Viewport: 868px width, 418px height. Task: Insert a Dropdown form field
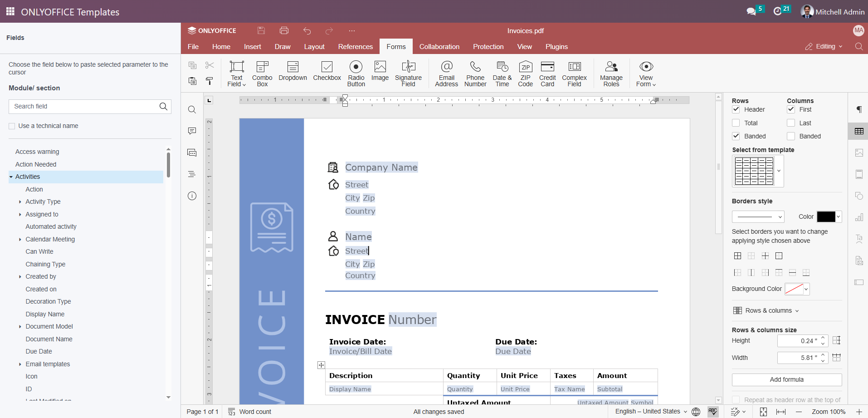coord(293,71)
